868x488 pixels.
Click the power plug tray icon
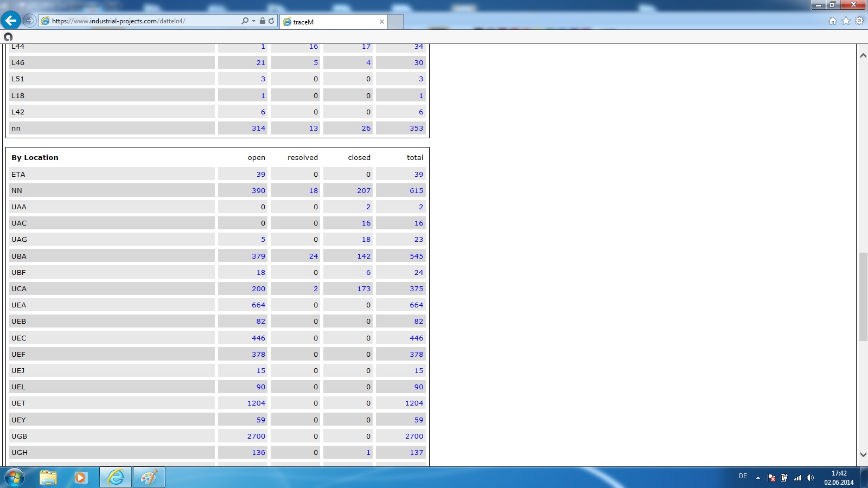(784, 478)
